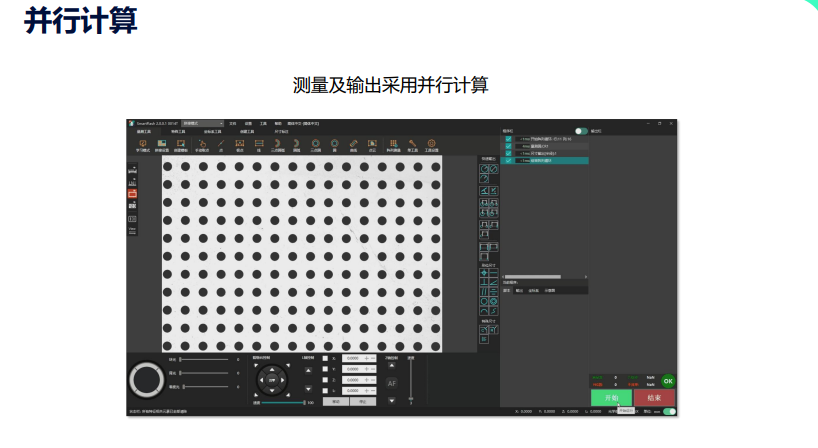Switch to the second toolbar tab
The width and height of the screenshot is (818, 448).
pos(178,131)
